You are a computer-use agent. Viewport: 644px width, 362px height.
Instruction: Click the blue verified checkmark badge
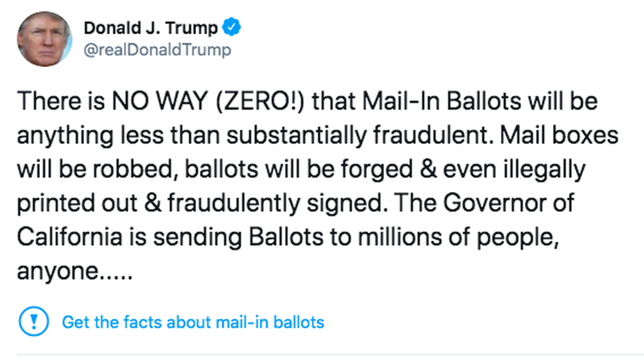231,28
